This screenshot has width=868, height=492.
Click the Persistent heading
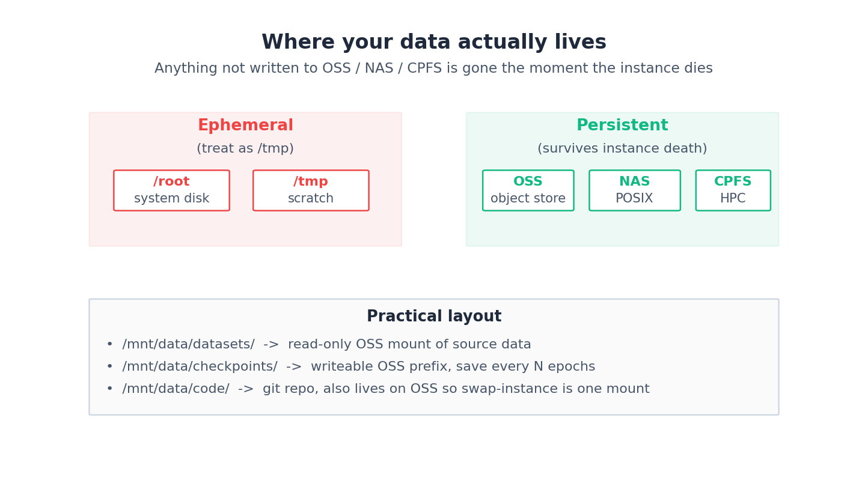point(622,126)
